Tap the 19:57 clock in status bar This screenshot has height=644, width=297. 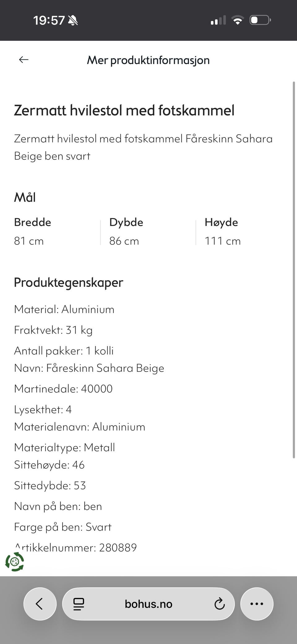tap(49, 20)
